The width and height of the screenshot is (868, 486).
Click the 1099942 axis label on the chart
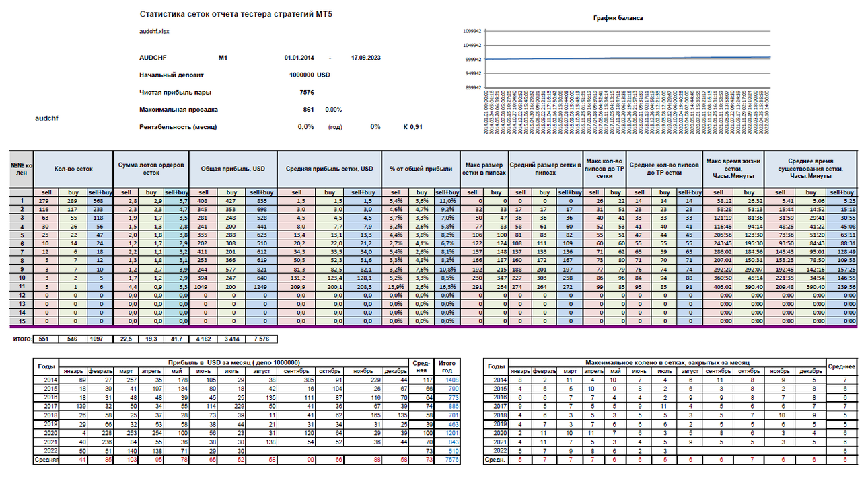472,32
